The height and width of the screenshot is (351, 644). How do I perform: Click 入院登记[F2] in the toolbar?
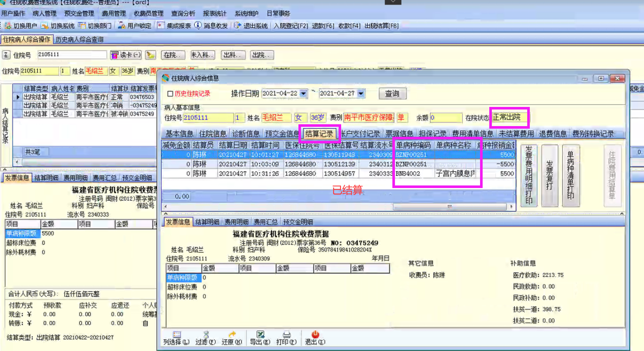coord(291,26)
